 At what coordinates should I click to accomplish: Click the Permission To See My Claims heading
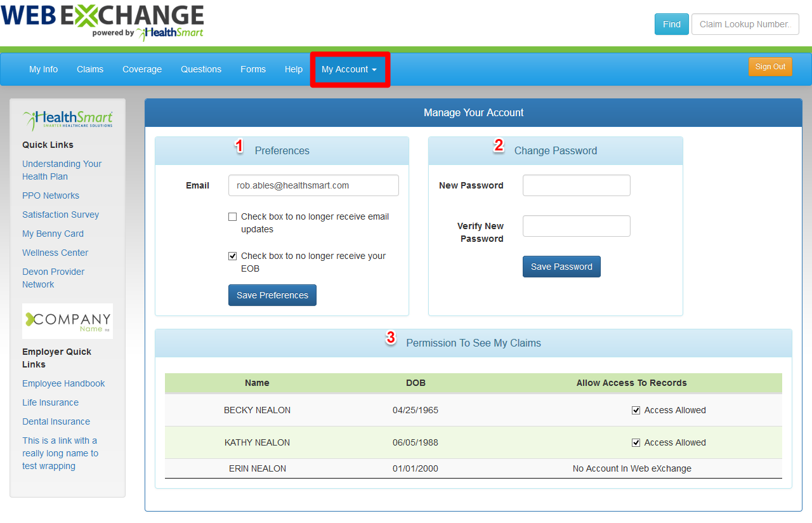pos(474,343)
